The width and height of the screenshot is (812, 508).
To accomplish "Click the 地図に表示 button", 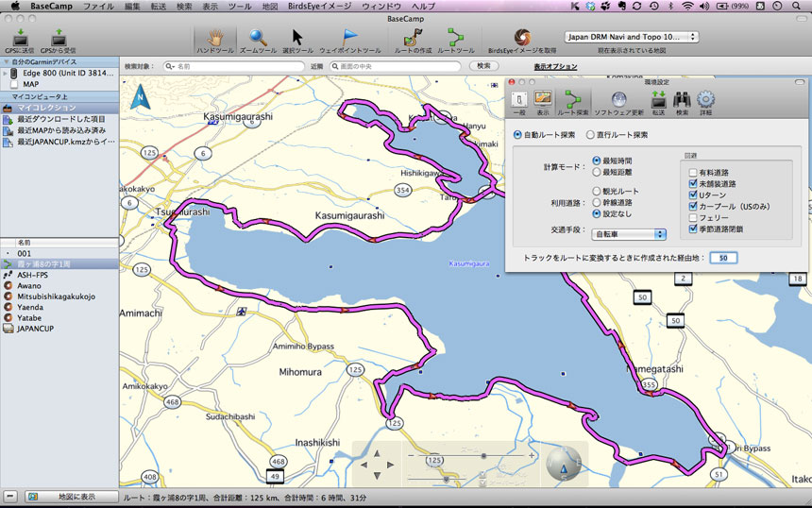I will pos(72,497).
